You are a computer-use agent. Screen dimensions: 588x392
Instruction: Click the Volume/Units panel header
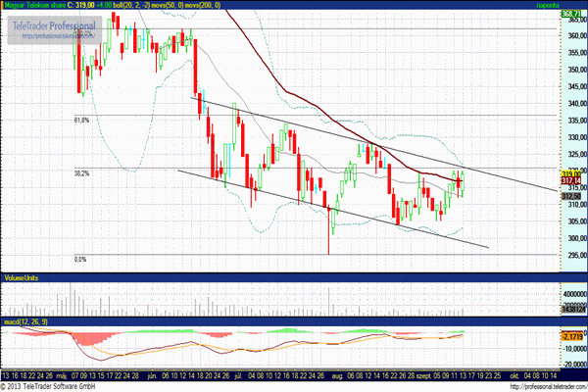(x=23, y=278)
